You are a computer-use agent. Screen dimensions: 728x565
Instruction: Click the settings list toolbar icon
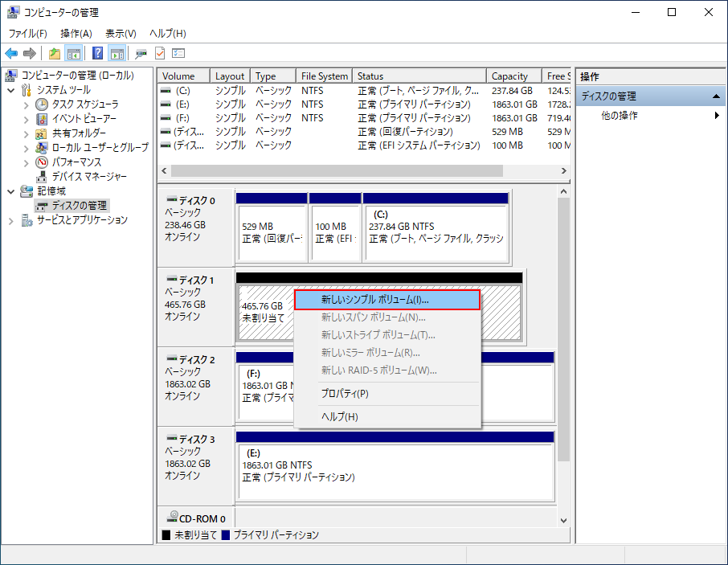coord(178,53)
